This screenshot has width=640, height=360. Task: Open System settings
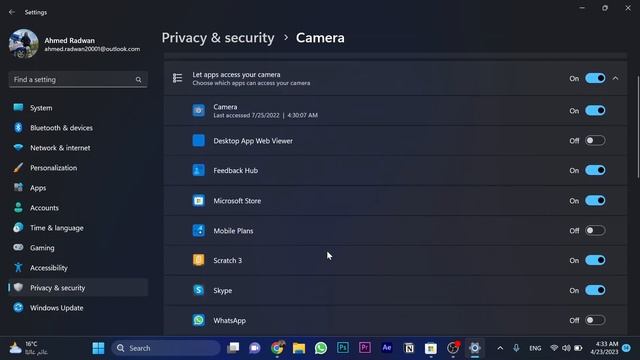coord(78,108)
